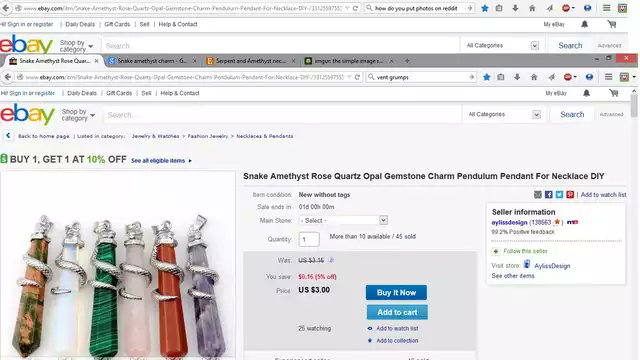The image size is (640, 360).
Task: Share listing on Facebook icon
Action: pos(549,195)
